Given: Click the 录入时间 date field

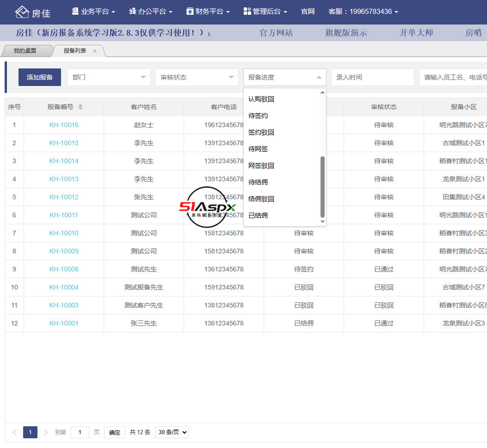Looking at the screenshot, I should [x=372, y=77].
